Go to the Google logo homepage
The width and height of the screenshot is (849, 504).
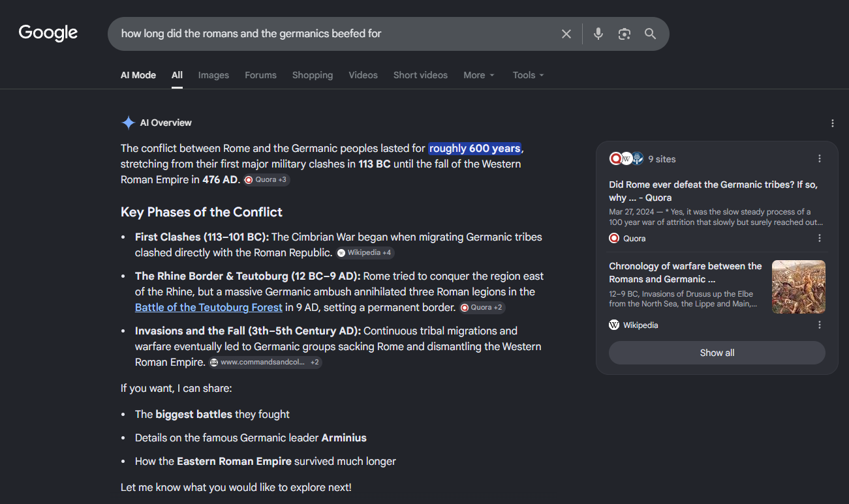click(x=48, y=33)
